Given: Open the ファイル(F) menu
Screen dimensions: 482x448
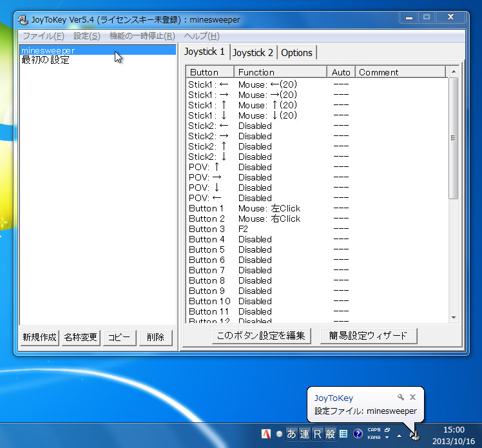Looking at the screenshot, I should 43,36.
